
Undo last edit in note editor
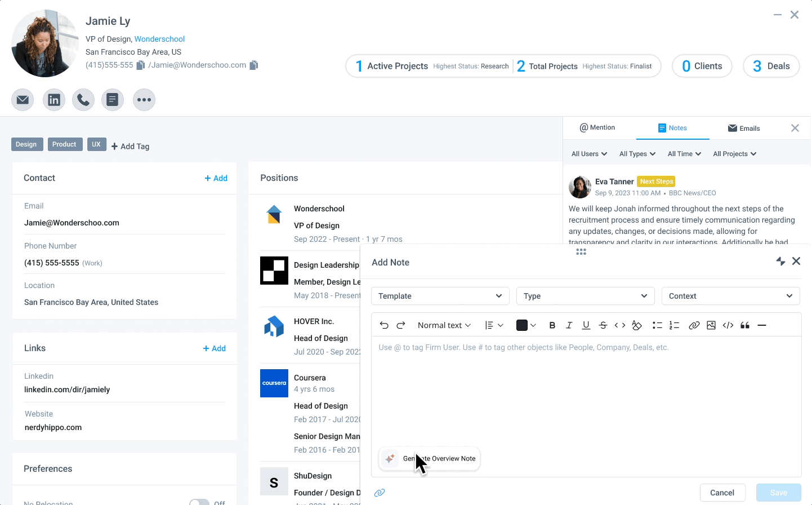click(384, 325)
